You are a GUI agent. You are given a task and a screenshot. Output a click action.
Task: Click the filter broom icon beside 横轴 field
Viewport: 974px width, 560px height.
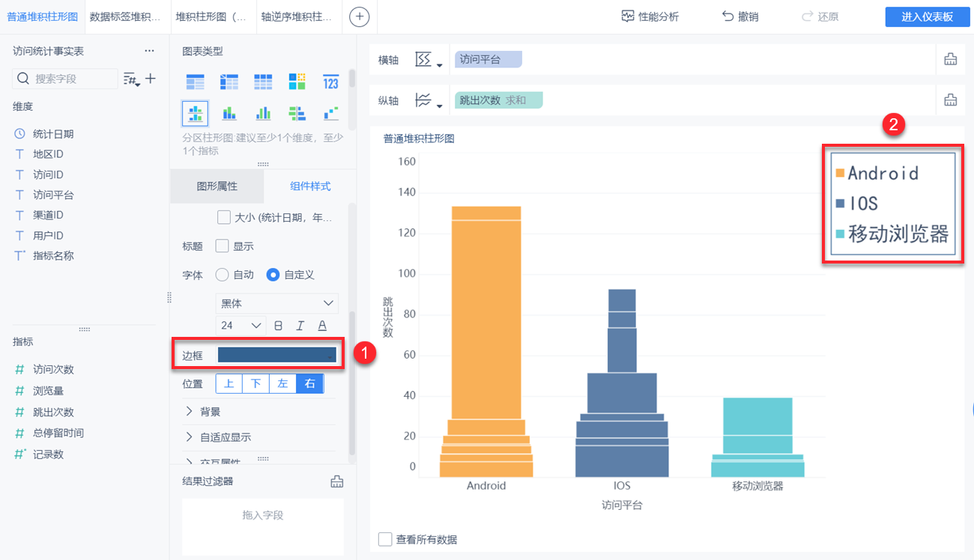pyautogui.click(x=951, y=60)
